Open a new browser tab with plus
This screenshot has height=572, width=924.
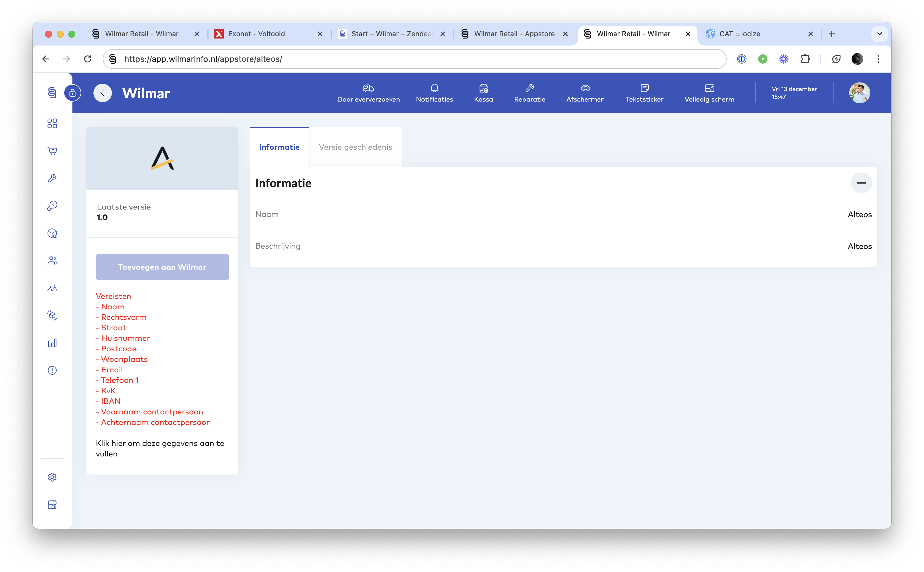831,34
